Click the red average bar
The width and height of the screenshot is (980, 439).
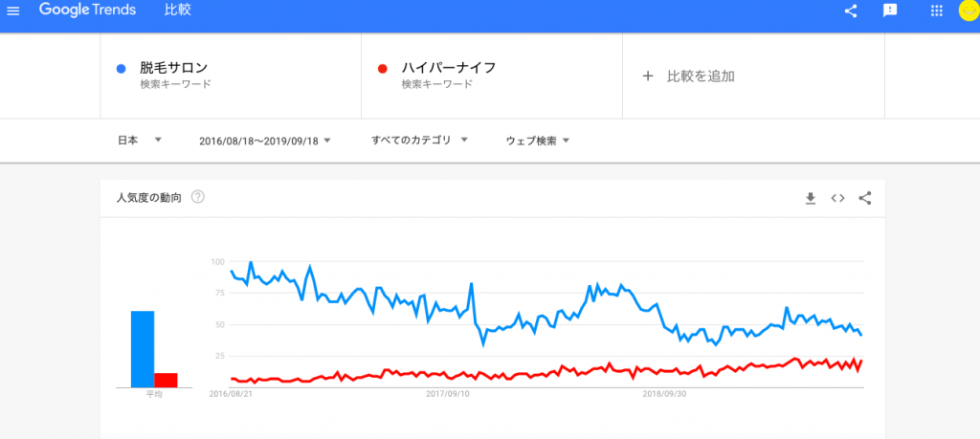click(166, 381)
